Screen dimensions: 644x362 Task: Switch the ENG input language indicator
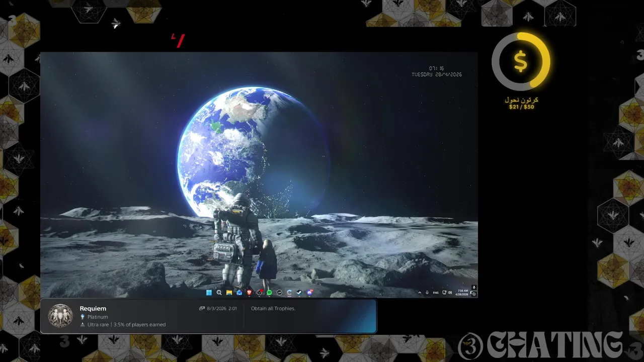pyautogui.click(x=436, y=293)
